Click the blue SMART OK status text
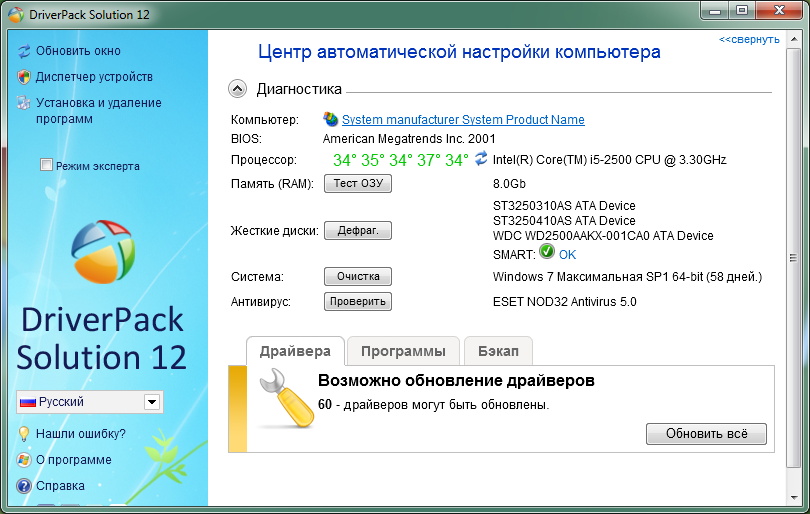 pos(567,255)
